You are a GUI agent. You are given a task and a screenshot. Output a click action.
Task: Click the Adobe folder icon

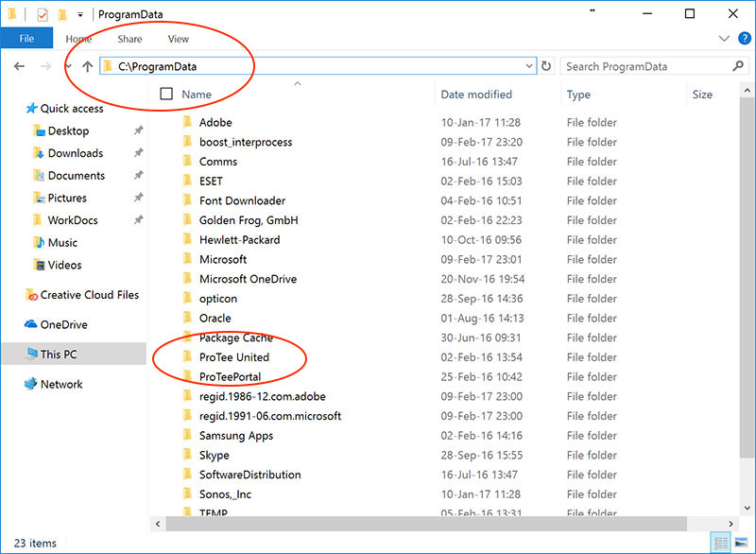[187, 122]
